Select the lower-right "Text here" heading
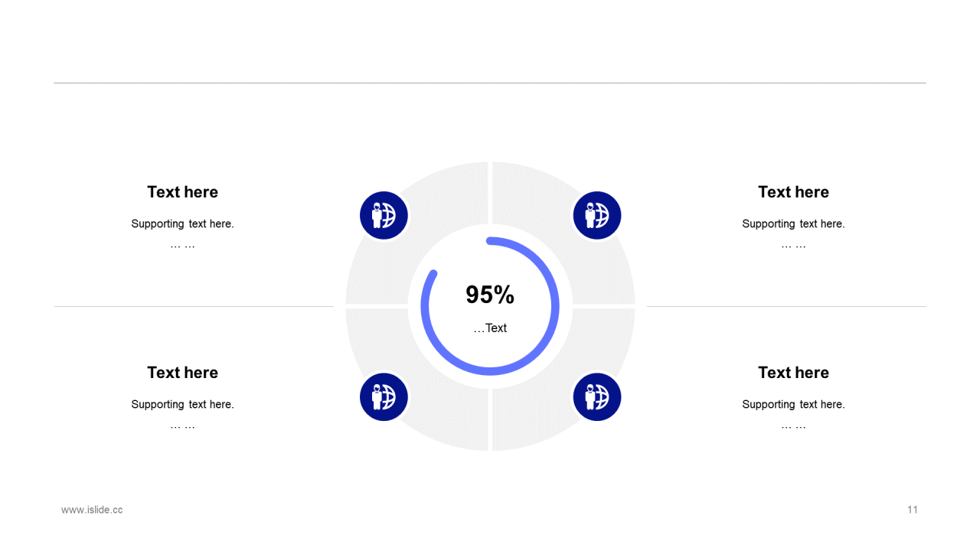Viewport: 980px width, 551px height. coord(793,373)
